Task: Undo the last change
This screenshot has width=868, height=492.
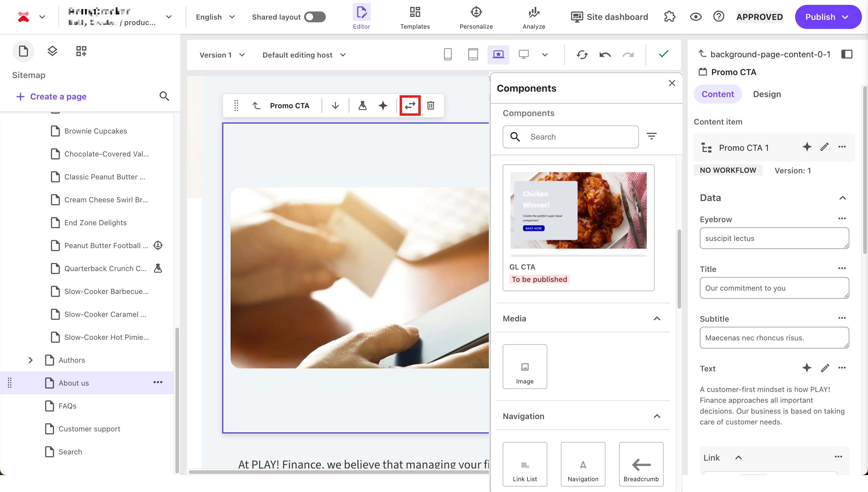Action: tap(605, 54)
